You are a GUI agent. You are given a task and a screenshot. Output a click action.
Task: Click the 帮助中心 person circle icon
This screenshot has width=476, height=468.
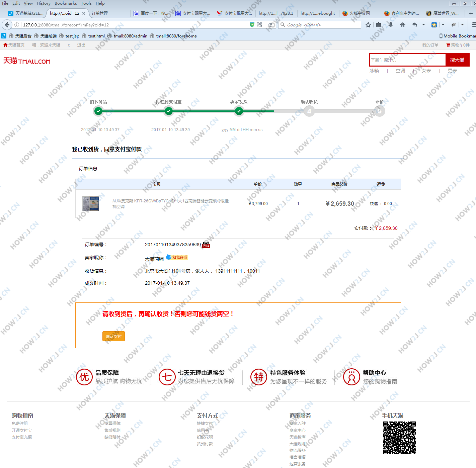pos(351,377)
